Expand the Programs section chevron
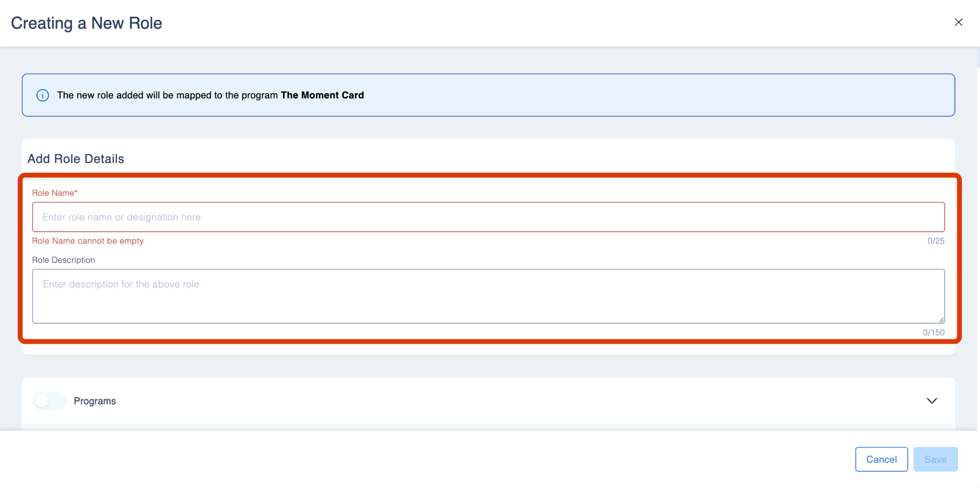Image resolution: width=980 pixels, height=488 pixels. click(932, 401)
